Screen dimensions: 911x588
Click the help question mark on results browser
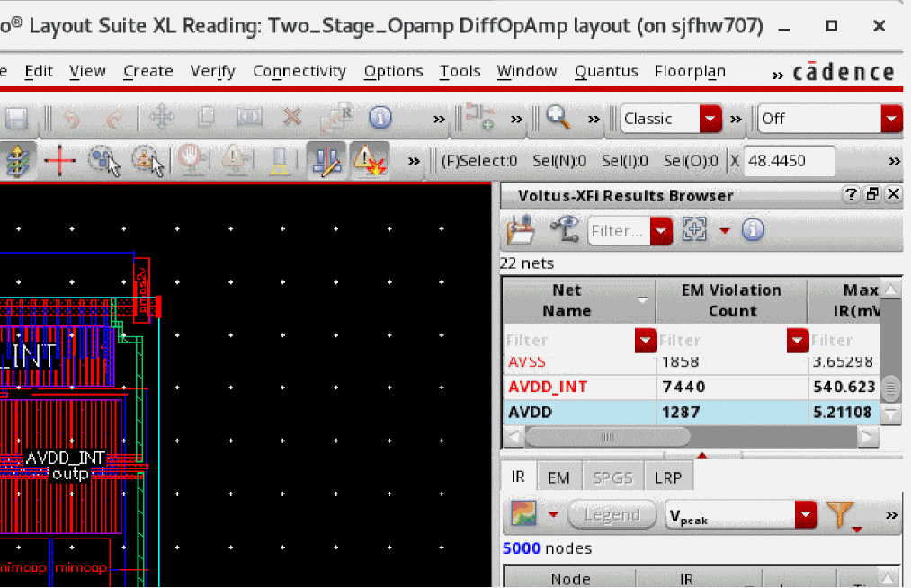tap(851, 194)
